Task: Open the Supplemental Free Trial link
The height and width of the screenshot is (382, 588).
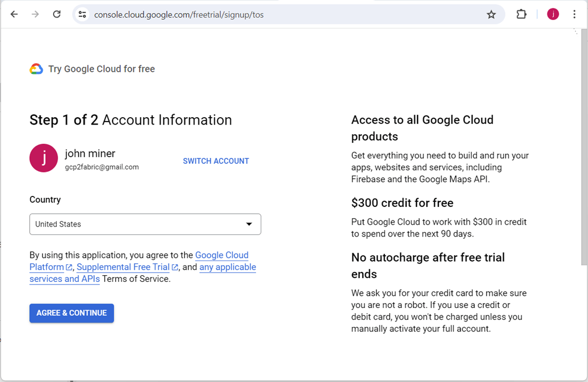Action: pyautogui.click(x=123, y=267)
